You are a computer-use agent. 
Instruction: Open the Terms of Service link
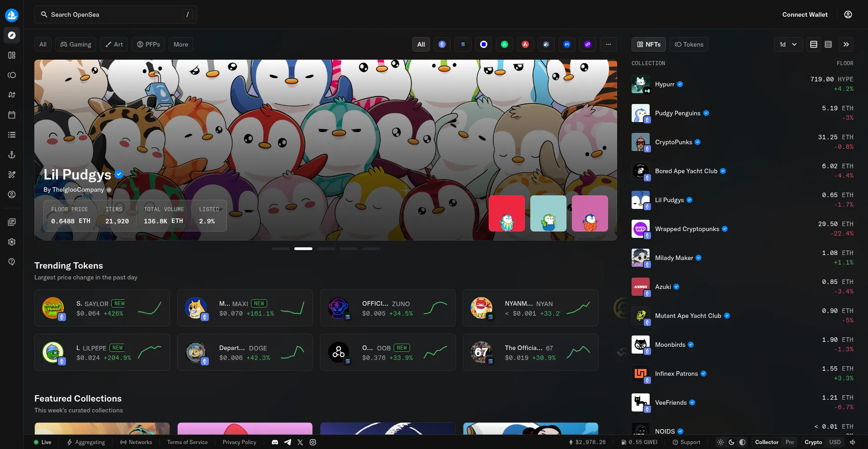[x=187, y=442]
